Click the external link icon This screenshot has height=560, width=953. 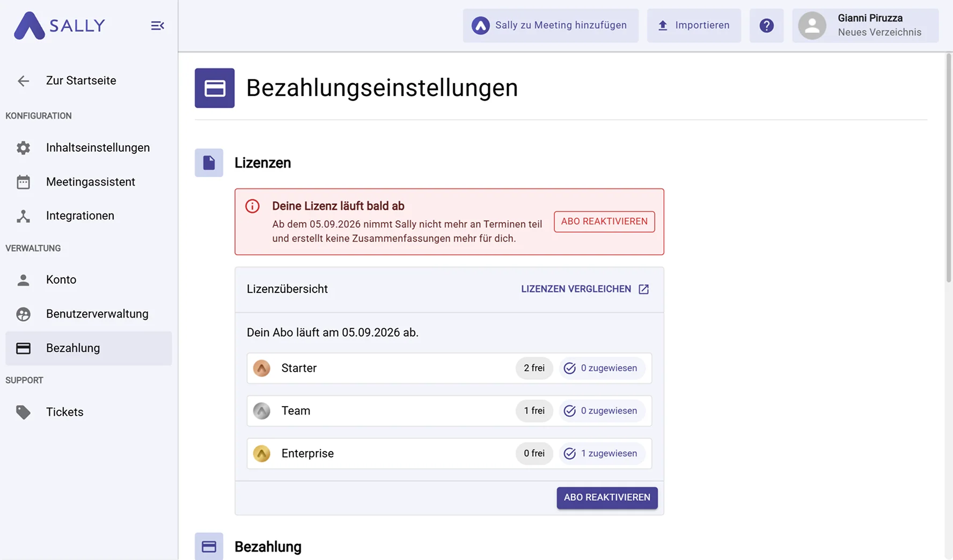pyautogui.click(x=644, y=289)
